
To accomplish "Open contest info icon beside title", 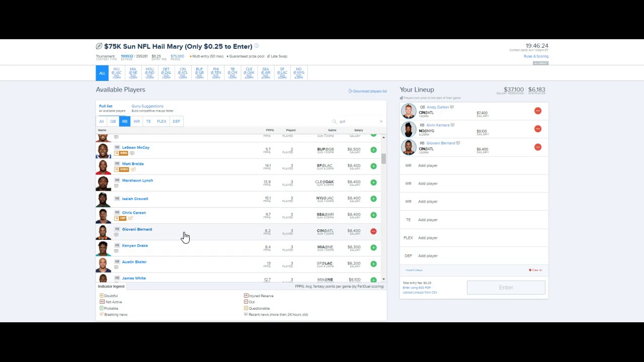I will tap(257, 46).
